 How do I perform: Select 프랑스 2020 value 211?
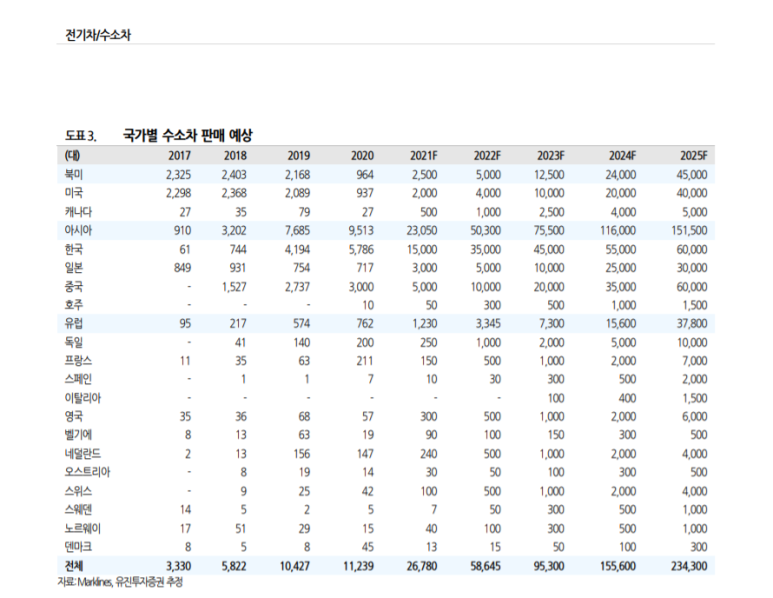click(x=365, y=361)
